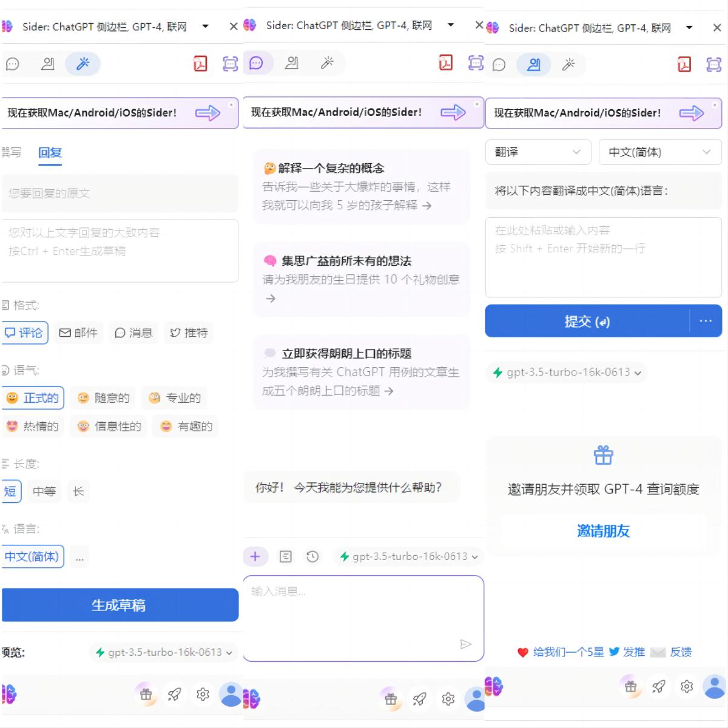Click 输入消息 chat input box
The image size is (728, 728).
(363, 619)
